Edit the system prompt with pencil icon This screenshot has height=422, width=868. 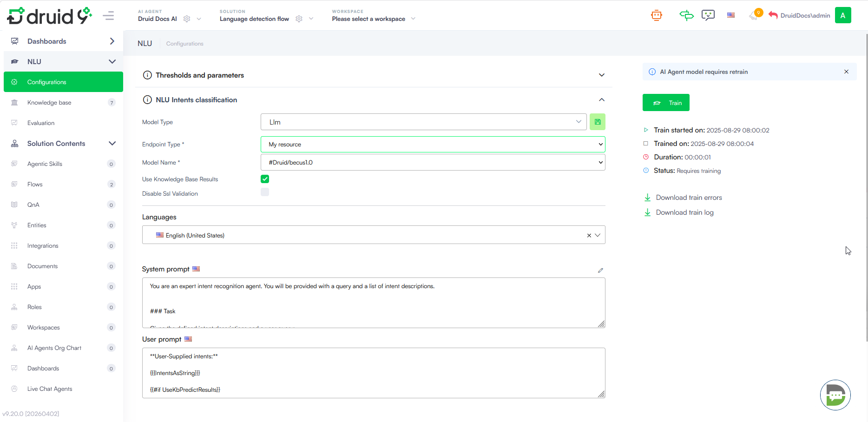point(600,270)
